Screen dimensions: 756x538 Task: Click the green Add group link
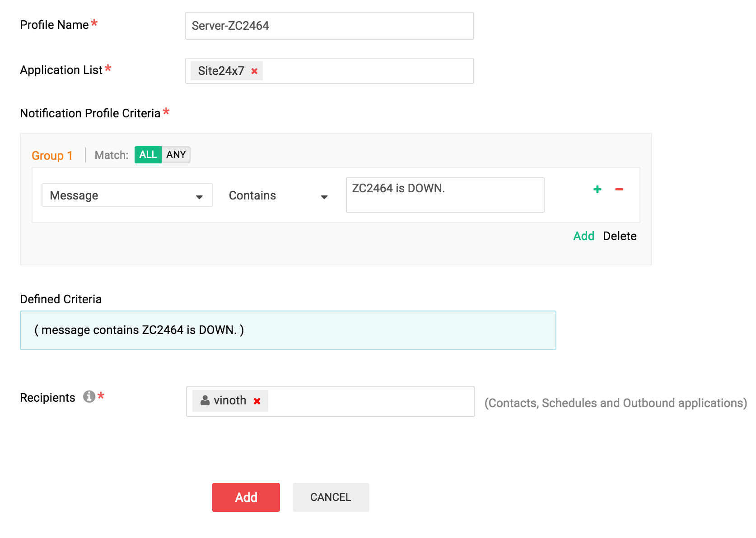(583, 236)
